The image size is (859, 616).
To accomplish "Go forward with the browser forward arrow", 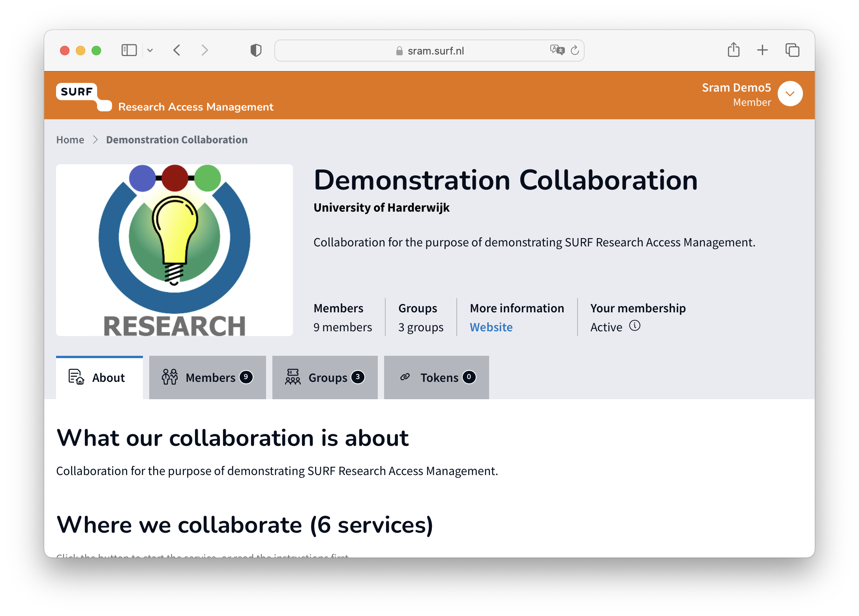I will point(204,51).
